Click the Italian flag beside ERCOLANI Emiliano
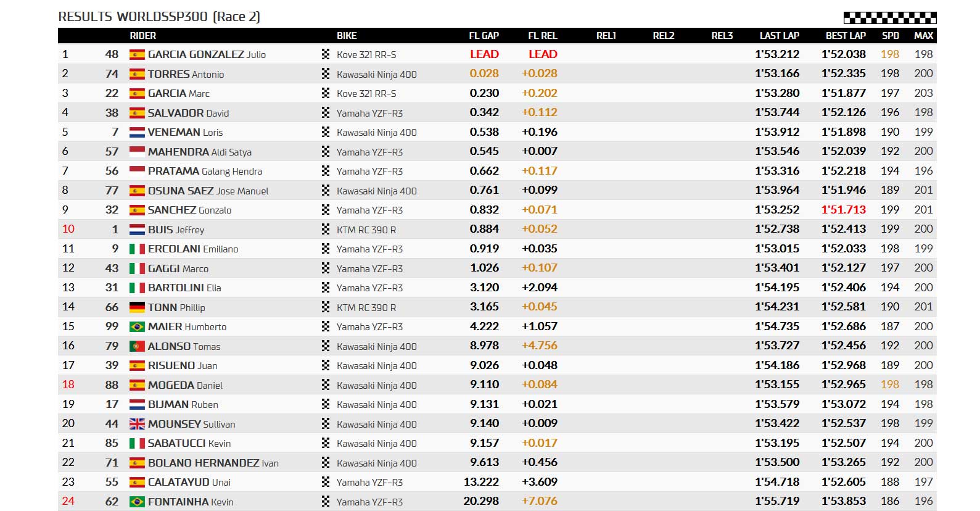 coord(137,249)
